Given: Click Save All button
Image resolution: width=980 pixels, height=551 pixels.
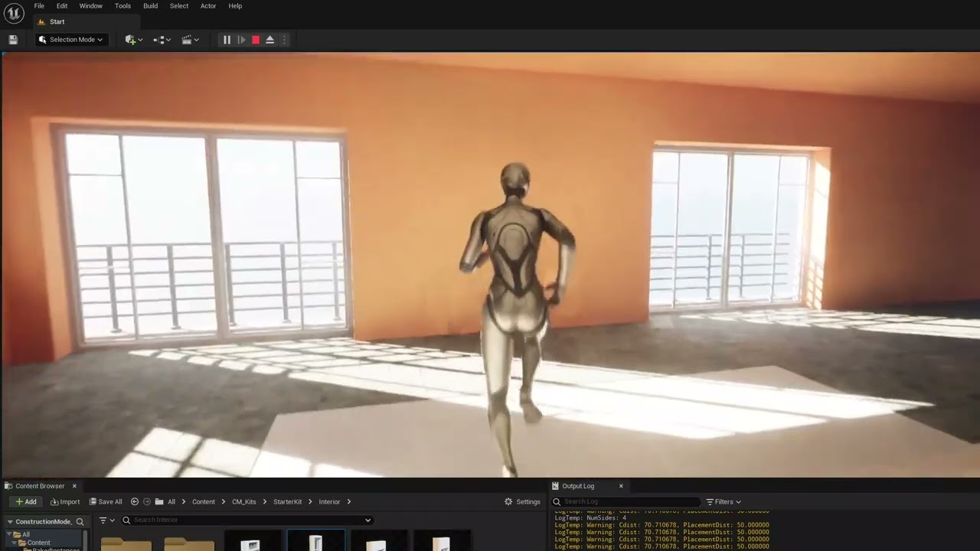Looking at the screenshot, I should [x=106, y=502].
